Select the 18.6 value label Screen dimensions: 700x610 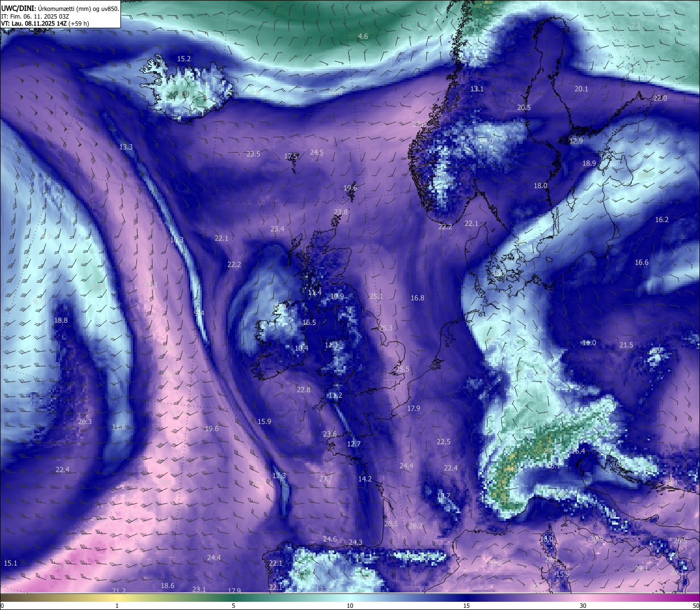click(x=167, y=585)
